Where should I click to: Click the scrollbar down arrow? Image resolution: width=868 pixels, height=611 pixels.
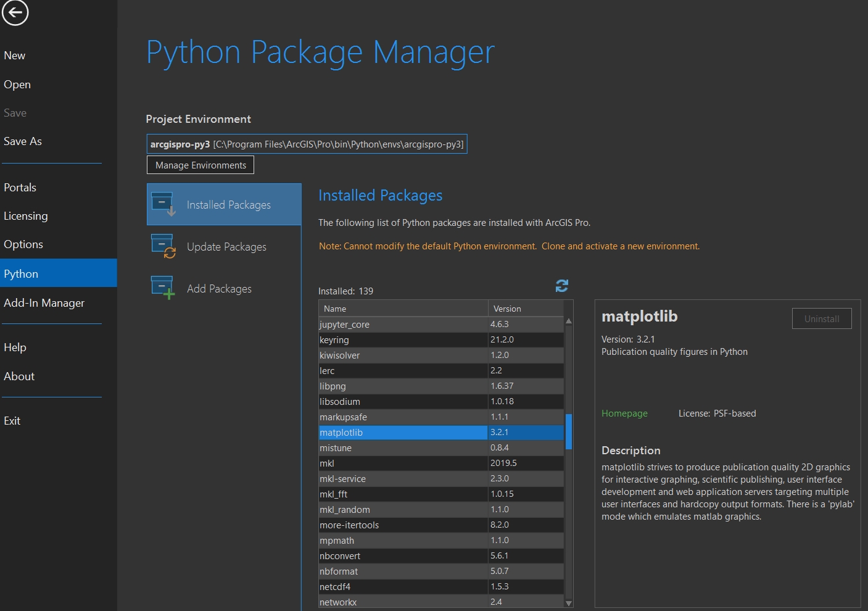[x=568, y=603]
